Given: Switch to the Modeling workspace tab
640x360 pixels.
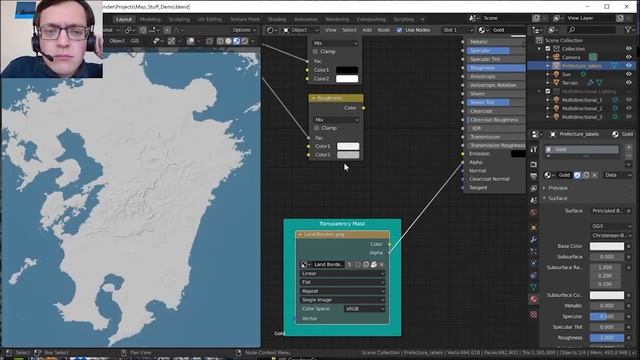Looking at the screenshot, I should (x=150, y=19).
